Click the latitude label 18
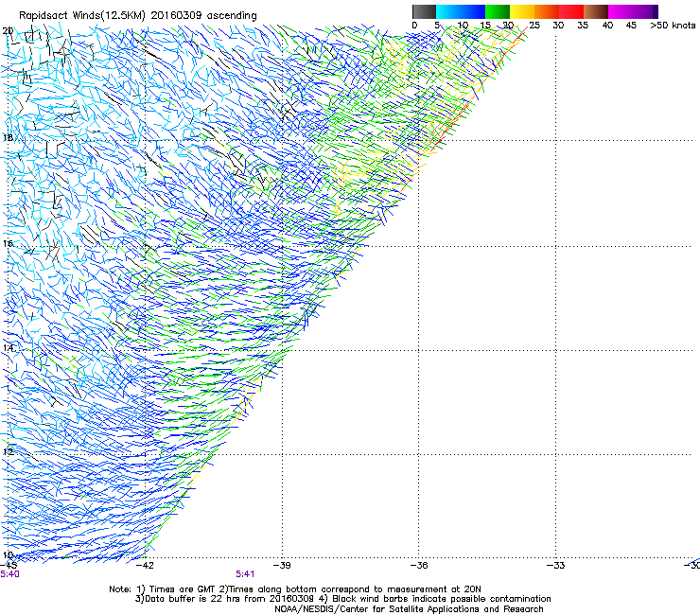This screenshot has width=700, height=615. pyautogui.click(x=8, y=137)
